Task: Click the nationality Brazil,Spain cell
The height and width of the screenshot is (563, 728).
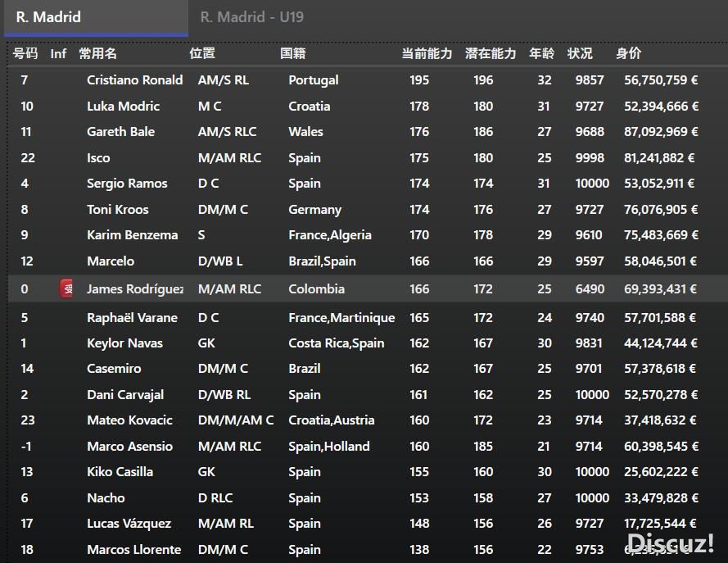Action: point(322,261)
